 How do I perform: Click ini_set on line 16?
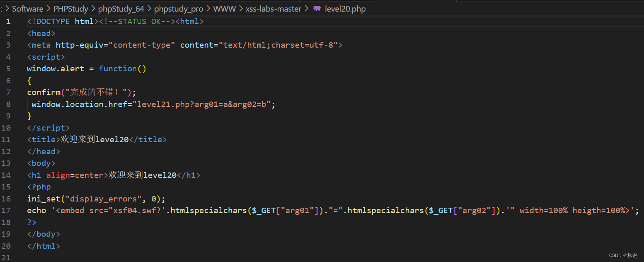tap(44, 199)
